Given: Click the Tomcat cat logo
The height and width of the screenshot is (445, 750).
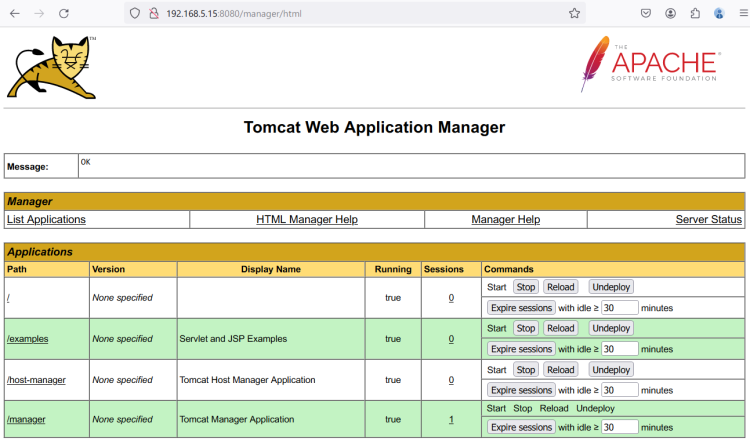Looking at the screenshot, I should tap(52, 67).
